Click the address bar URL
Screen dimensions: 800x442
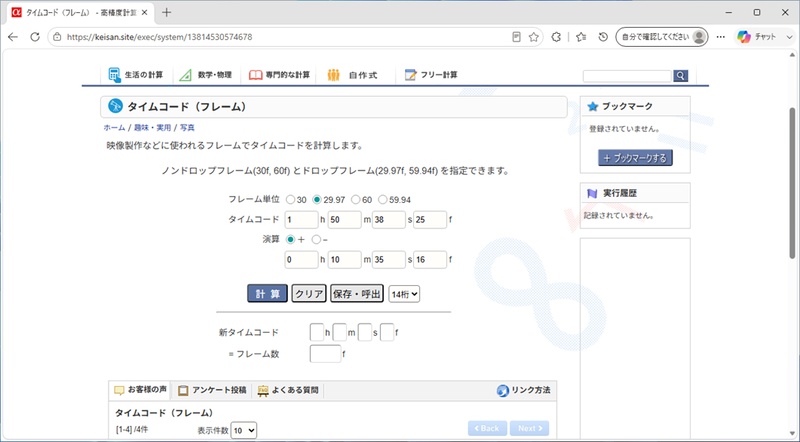159,37
